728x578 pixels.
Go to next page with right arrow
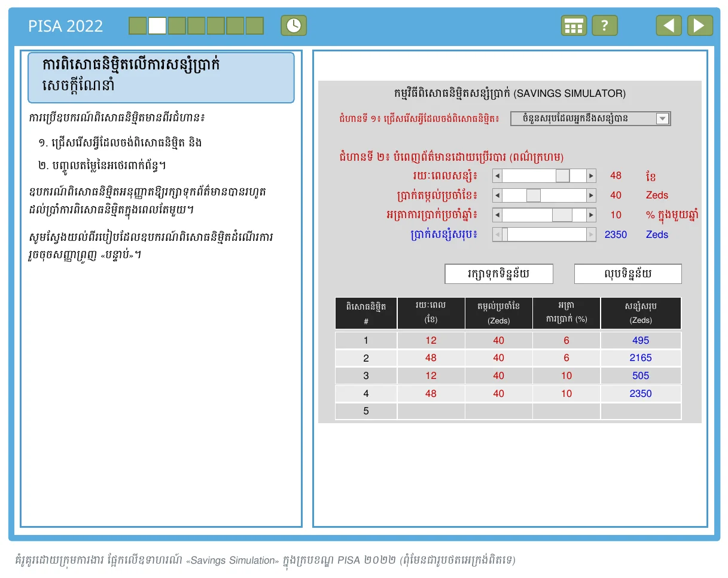coord(700,26)
